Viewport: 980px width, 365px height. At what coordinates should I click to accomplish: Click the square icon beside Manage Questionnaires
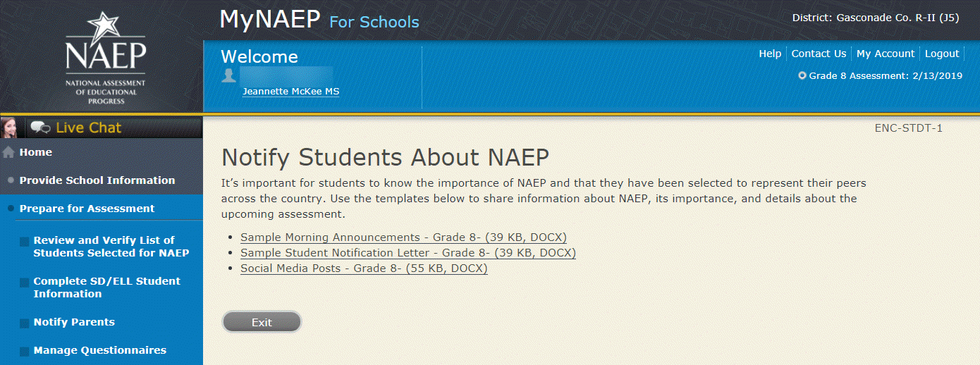pyautogui.click(x=25, y=352)
